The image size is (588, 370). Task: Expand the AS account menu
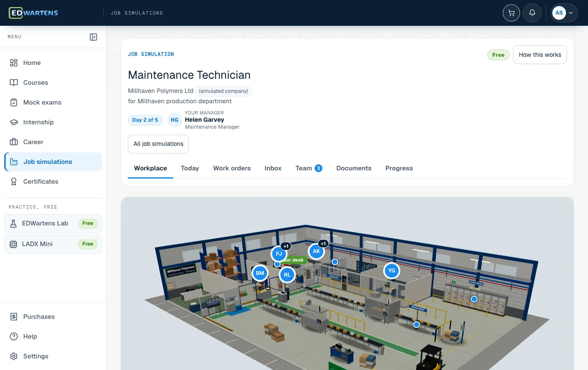pyautogui.click(x=564, y=13)
